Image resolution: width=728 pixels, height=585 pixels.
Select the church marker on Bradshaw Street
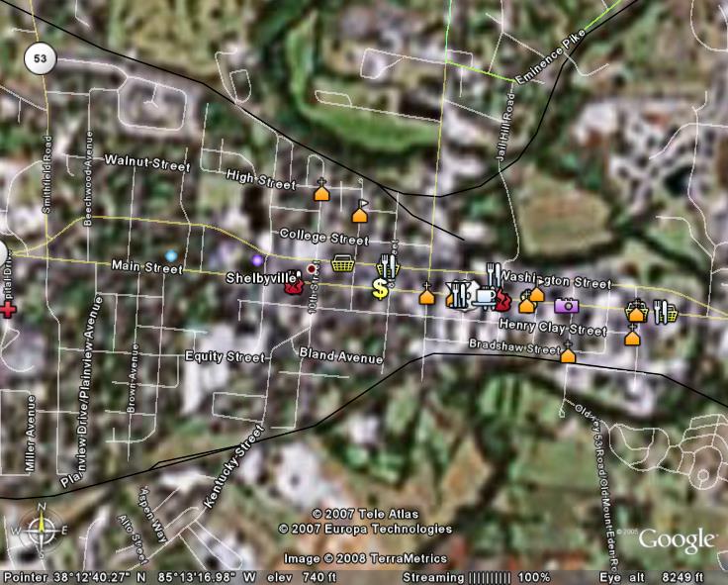[x=568, y=353]
